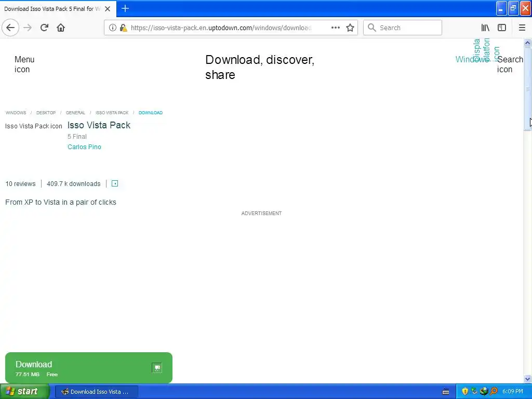Image resolution: width=532 pixels, height=399 pixels.
Task: Click the green Download button
Action: tap(88, 368)
